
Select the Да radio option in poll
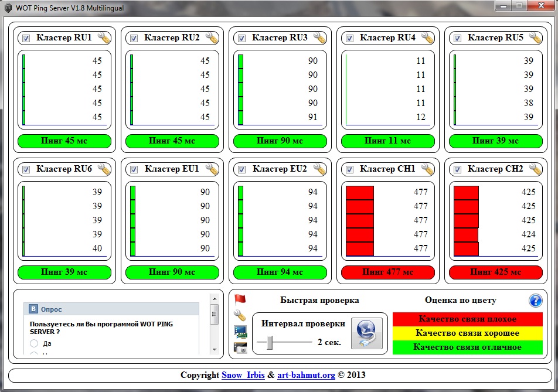[34, 343]
